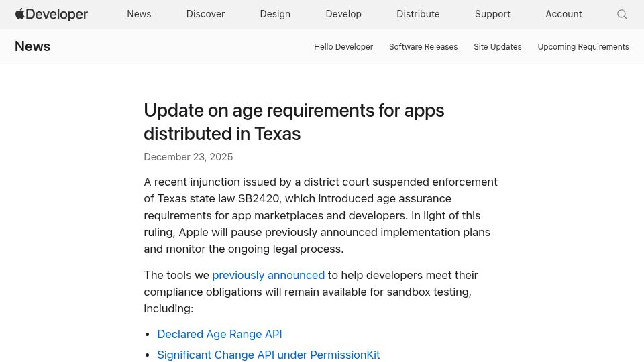Switch to Site Updates section
Image resolution: width=644 pixels, height=362 pixels.
pos(497,47)
